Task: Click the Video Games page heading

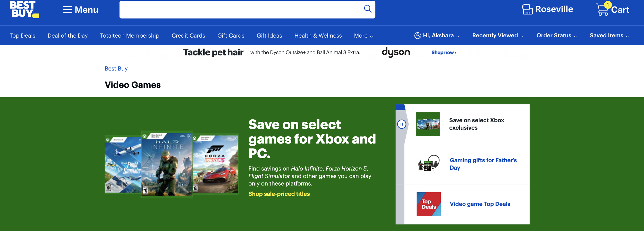Action: 133,85
